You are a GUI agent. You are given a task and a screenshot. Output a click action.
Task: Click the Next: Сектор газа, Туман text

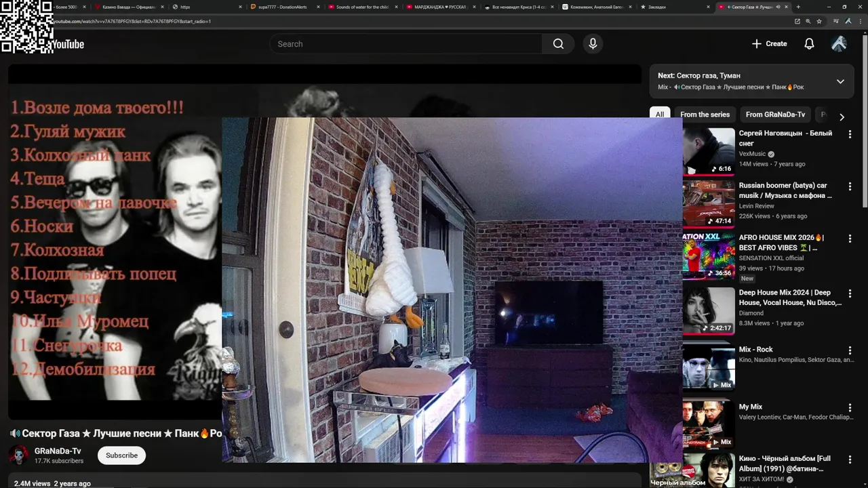click(699, 76)
